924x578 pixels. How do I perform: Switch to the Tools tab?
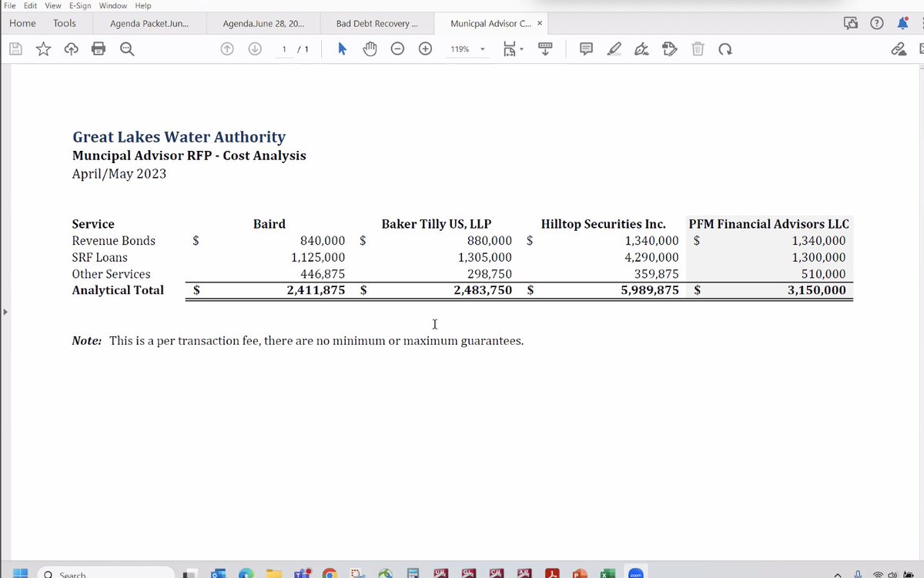point(65,23)
